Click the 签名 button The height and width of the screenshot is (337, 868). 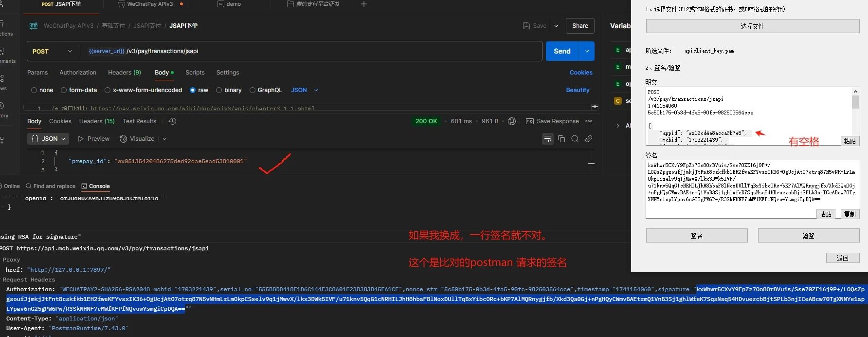click(697, 236)
